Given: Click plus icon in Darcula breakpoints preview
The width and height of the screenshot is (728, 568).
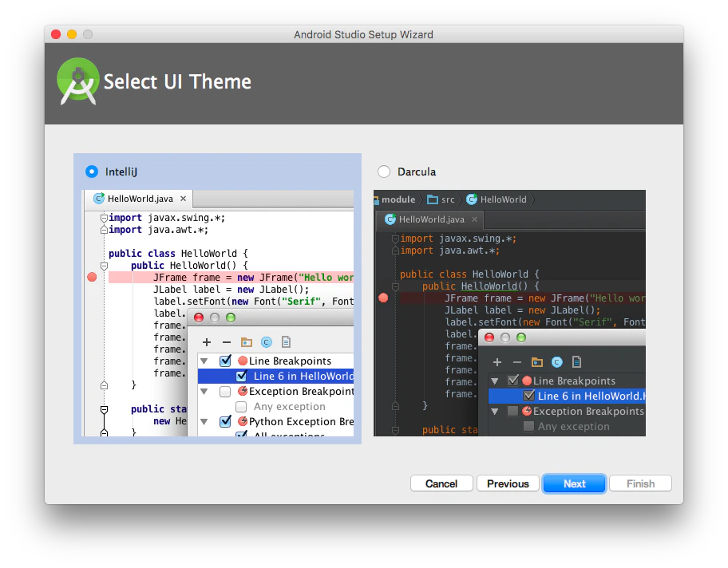Looking at the screenshot, I should [497, 362].
